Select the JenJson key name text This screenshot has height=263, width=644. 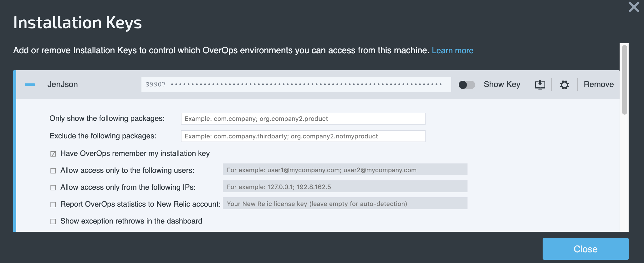tap(63, 84)
